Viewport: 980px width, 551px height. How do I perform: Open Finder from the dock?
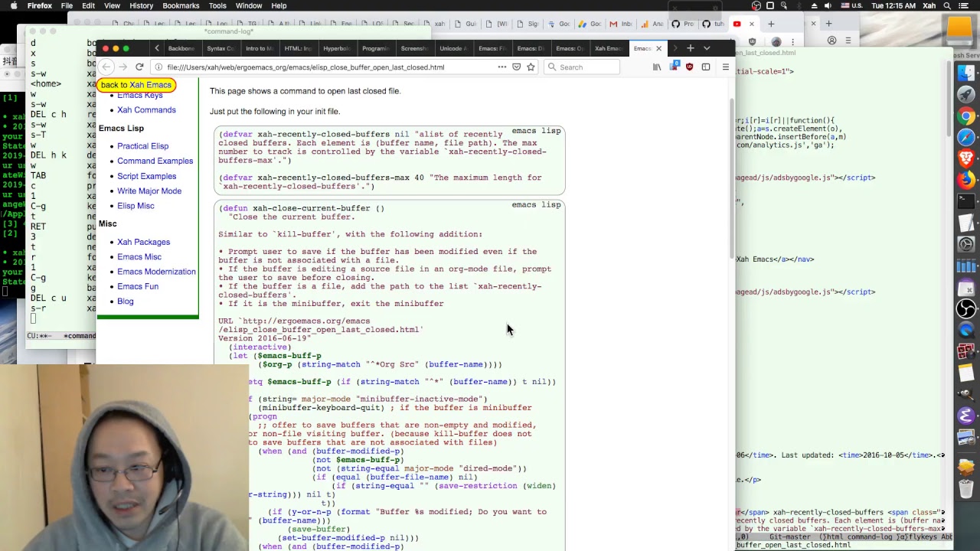(966, 73)
